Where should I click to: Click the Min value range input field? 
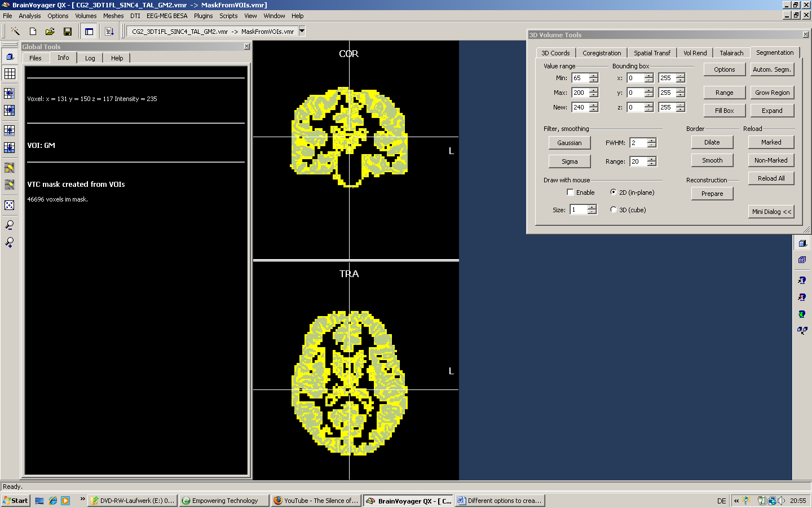(x=580, y=78)
